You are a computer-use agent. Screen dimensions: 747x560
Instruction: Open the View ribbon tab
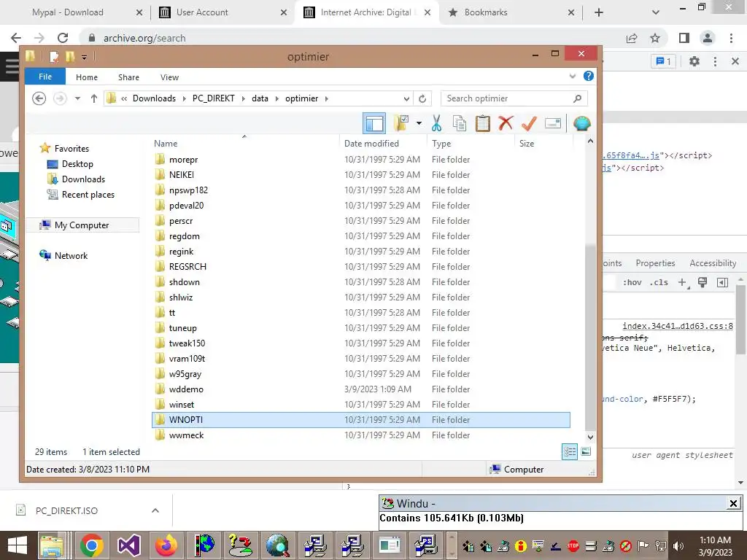169,77
